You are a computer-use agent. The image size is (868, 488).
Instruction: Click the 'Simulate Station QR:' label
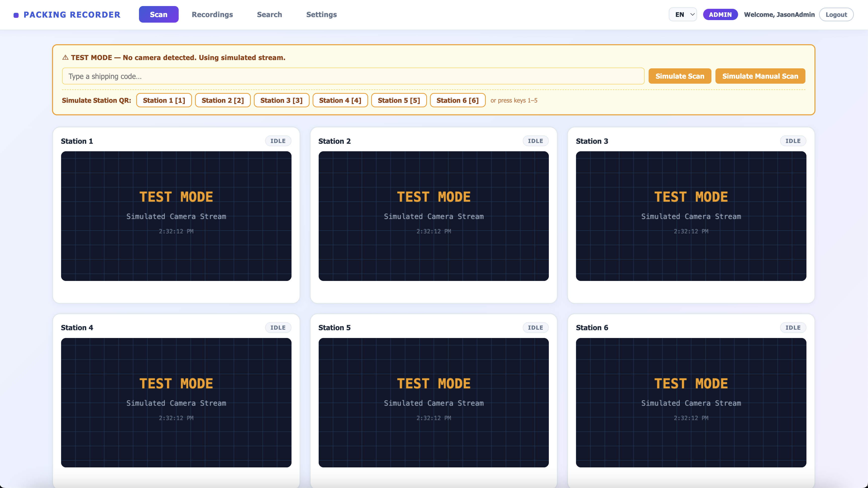96,101
